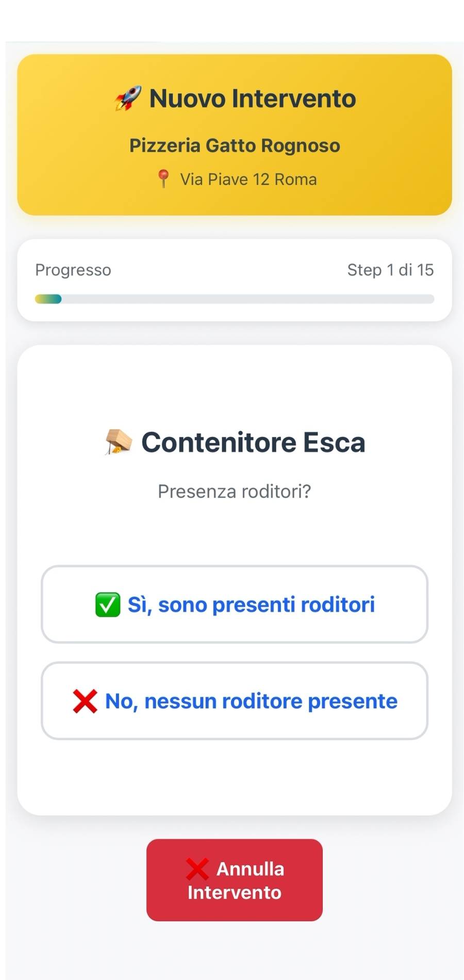This screenshot has width=464, height=980.
Task: Click the filled portion of the progress bar
Action: point(48,299)
